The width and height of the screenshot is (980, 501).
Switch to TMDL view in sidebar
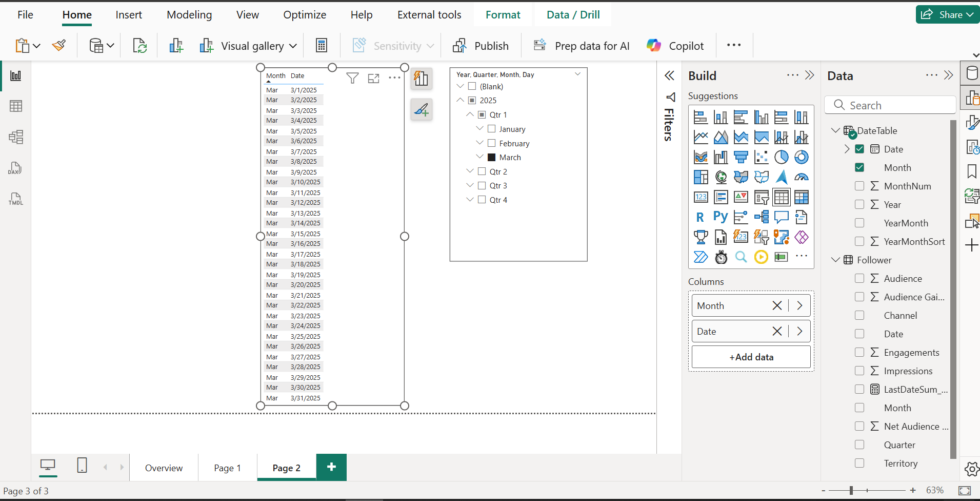[x=15, y=199]
